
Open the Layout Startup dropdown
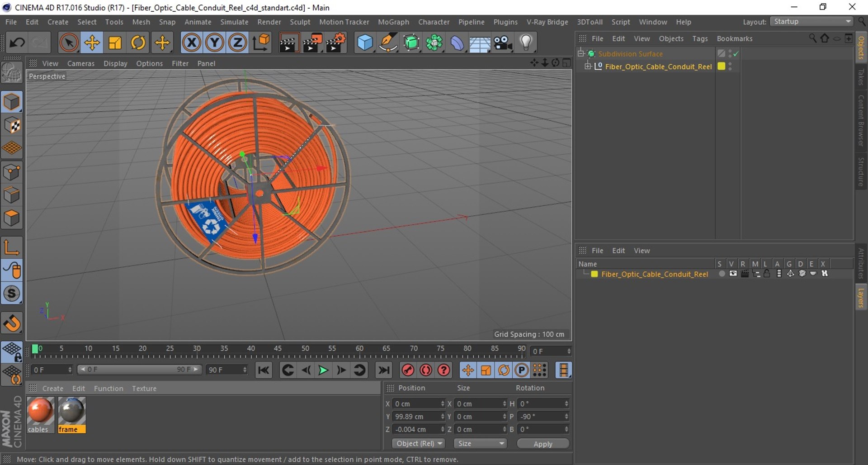click(x=812, y=22)
